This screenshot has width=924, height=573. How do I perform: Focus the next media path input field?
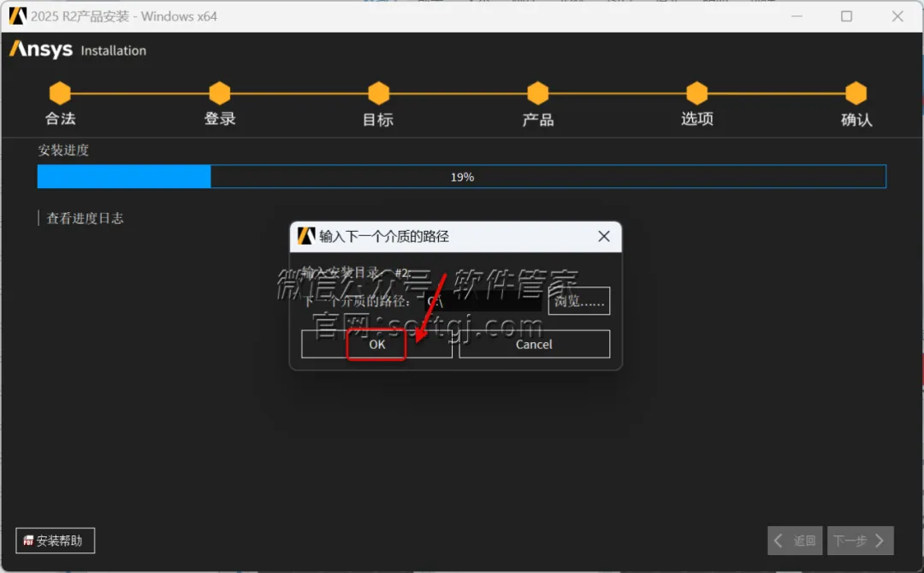tap(483, 301)
